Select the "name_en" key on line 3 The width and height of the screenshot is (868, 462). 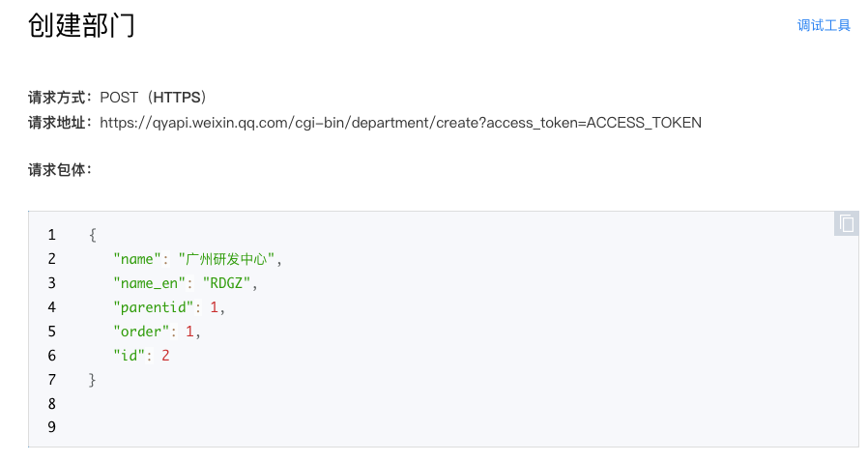(149, 283)
